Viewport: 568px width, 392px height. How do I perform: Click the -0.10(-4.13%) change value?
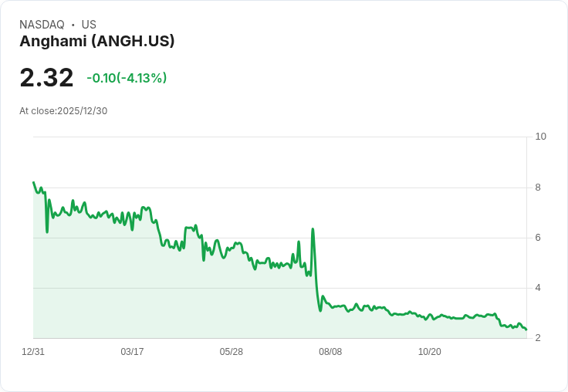[x=127, y=78]
